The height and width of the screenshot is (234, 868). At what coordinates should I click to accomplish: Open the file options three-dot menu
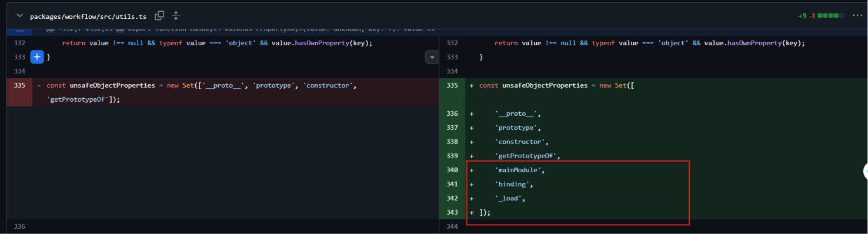(857, 15)
